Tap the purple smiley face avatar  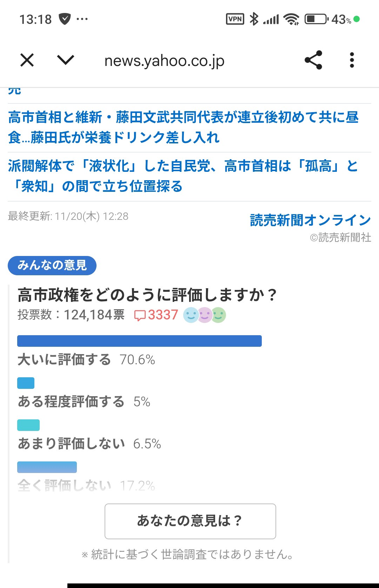click(205, 315)
